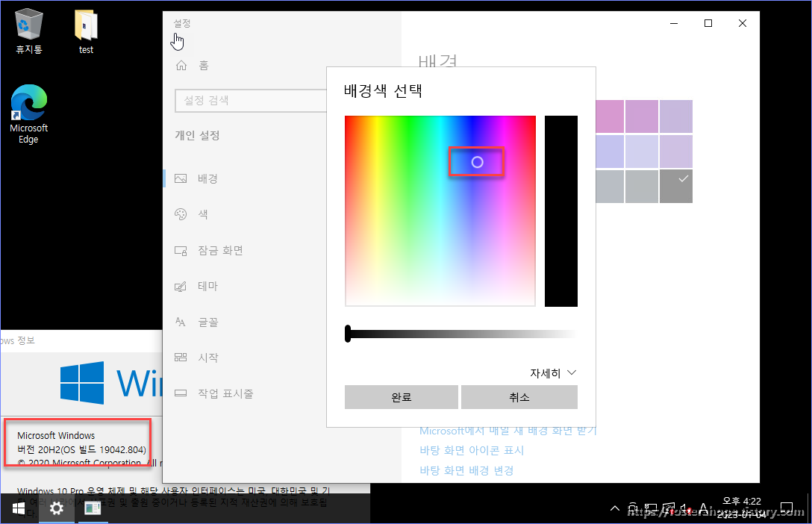Open the 글꼴 (Fonts) icon
Viewport: 812px width, 524px height.
click(181, 322)
